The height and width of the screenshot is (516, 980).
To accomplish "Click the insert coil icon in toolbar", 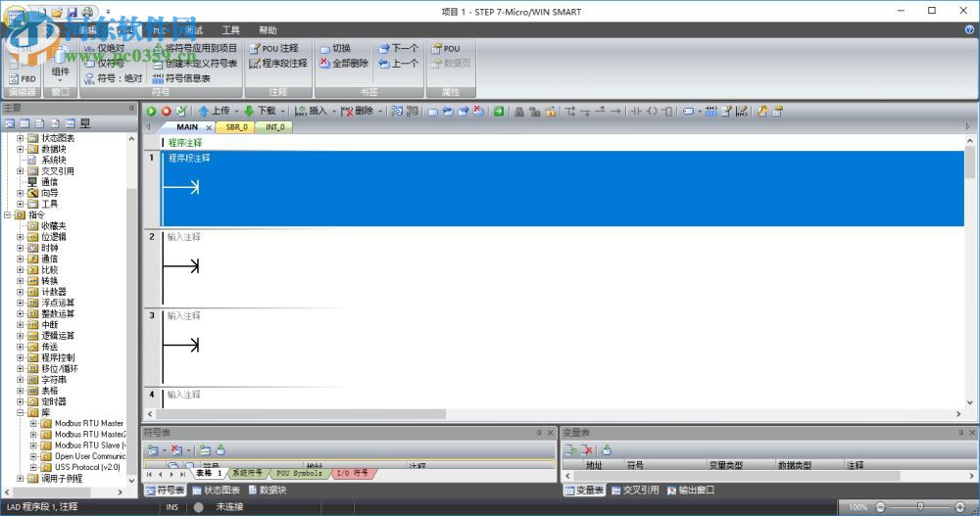I will (x=652, y=112).
